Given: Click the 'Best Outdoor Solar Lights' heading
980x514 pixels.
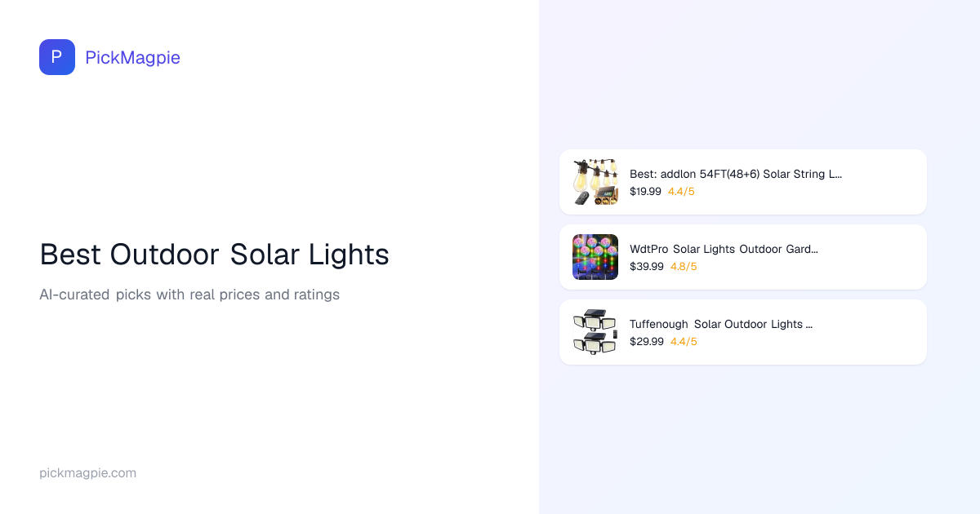Looking at the screenshot, I should coord(214,255).
